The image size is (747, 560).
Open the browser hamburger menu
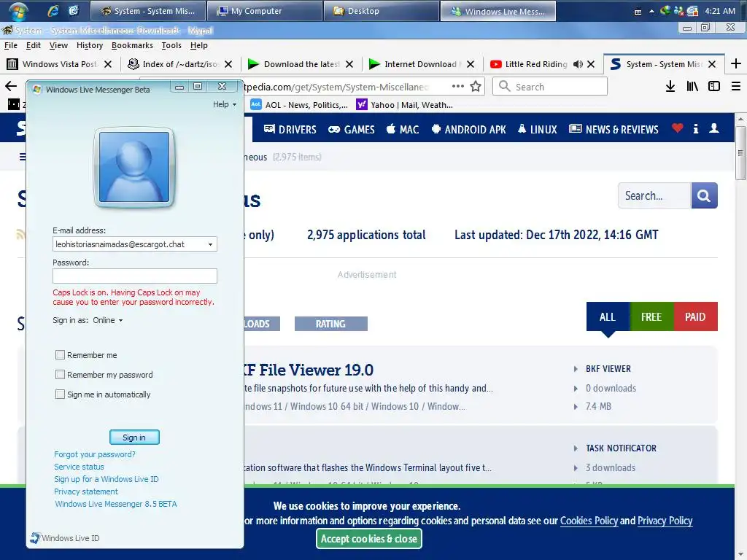pos(736,86)
